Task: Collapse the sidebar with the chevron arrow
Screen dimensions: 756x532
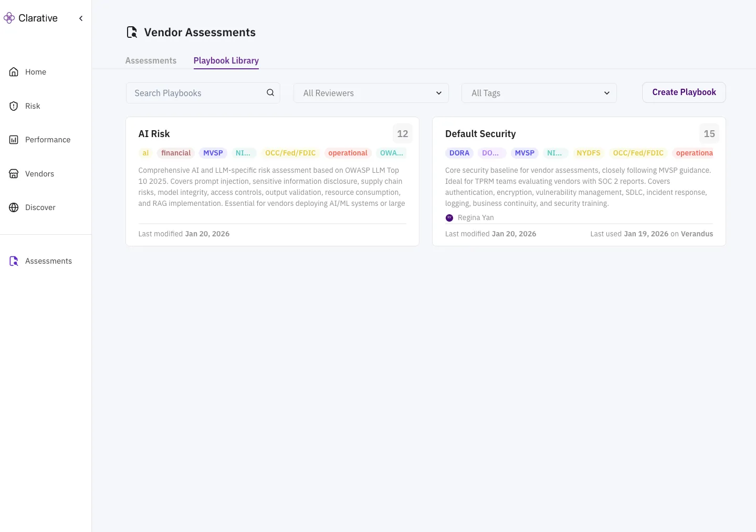Action: pos(81,18)
